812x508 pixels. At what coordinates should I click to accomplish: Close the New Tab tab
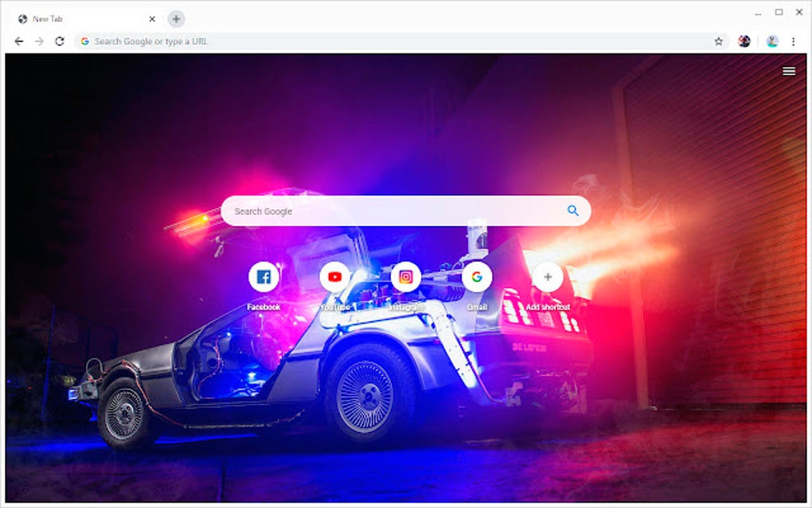(152, 19)
